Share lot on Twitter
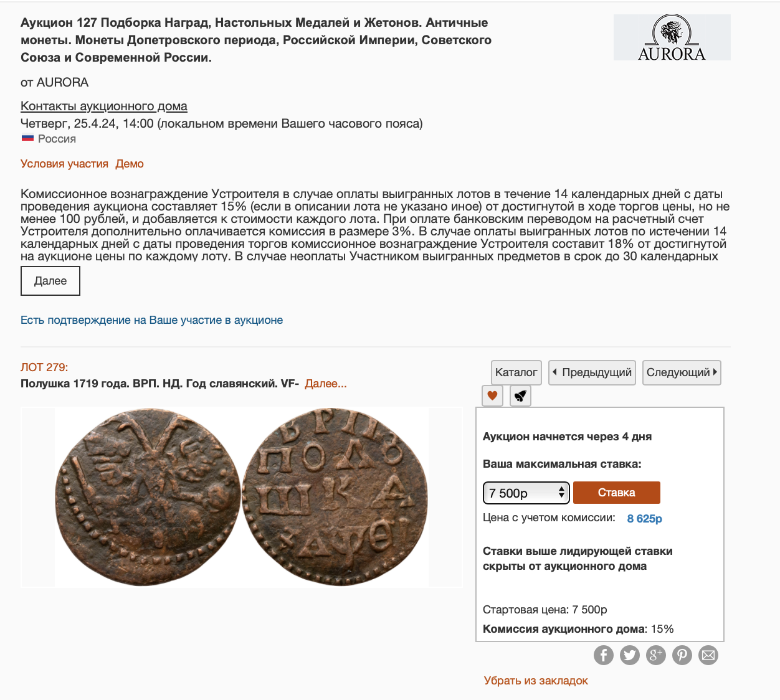780x700 pixels. click(x=629, y=655)
